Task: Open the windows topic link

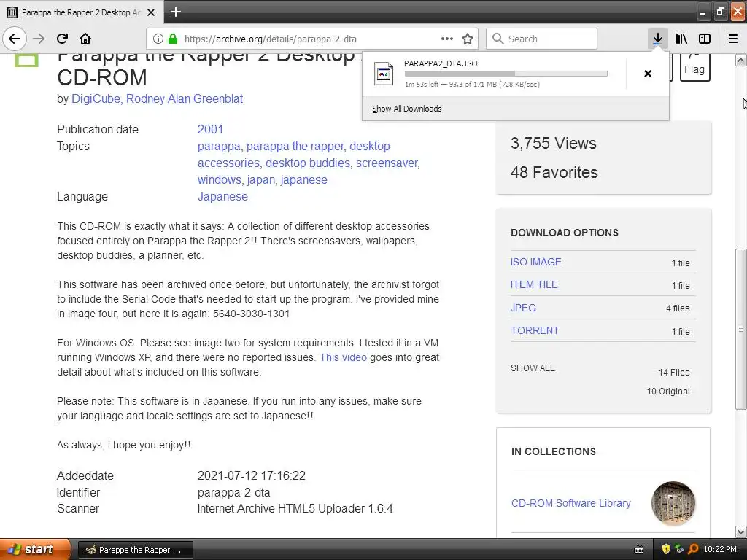Action: coord(219,179)
